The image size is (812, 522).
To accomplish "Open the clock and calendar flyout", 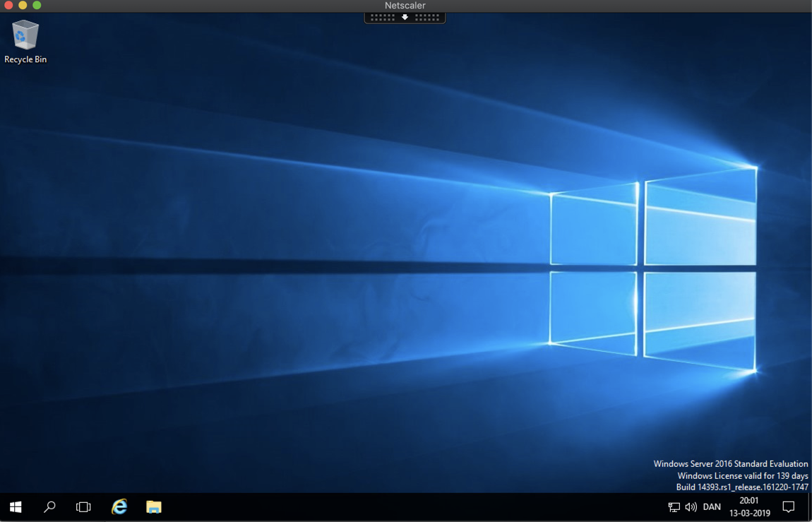I will [749, 507].
